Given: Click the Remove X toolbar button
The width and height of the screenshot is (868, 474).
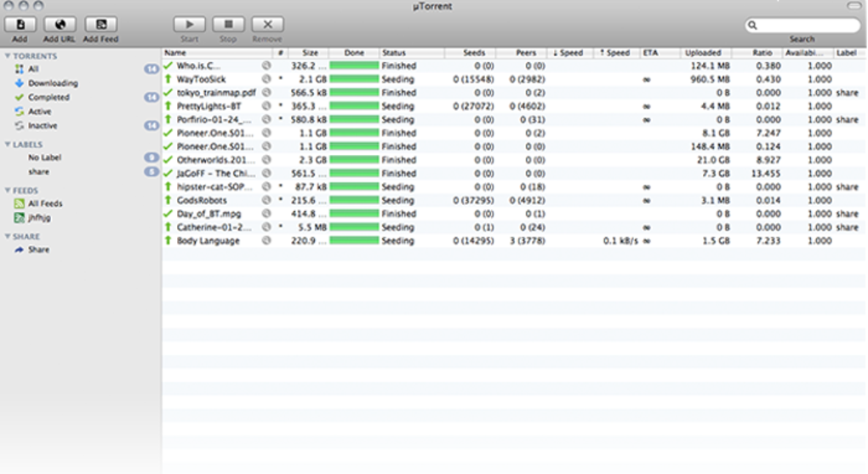Looking at the screenshot, I should pos(267,25).
